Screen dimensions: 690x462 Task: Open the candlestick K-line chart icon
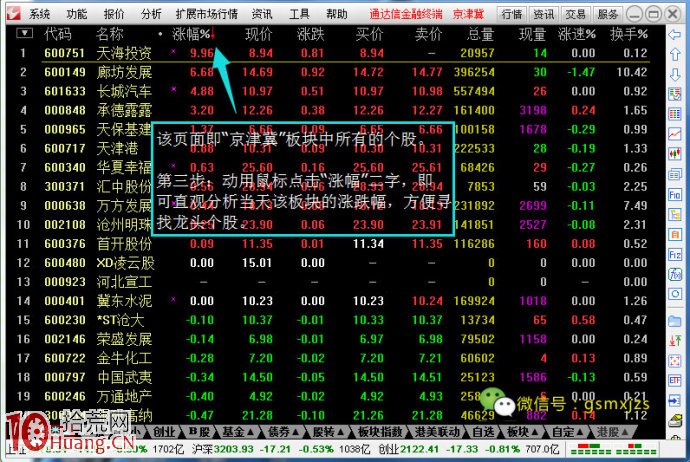click(675, 154)
